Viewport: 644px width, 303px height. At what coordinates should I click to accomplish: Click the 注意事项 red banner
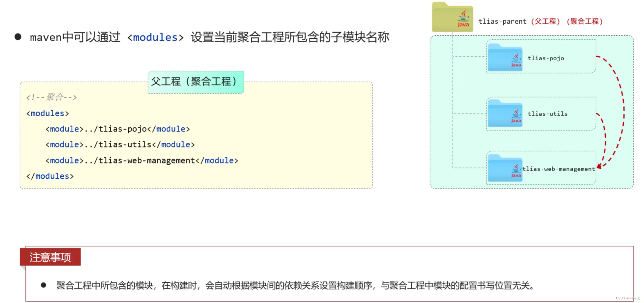click(x=50, y=257)
